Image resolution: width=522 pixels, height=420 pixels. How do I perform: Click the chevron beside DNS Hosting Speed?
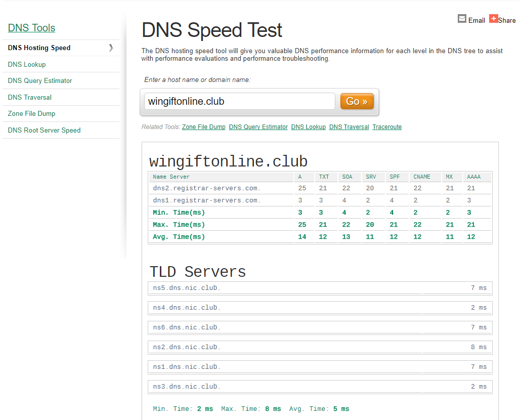[111, 48]
